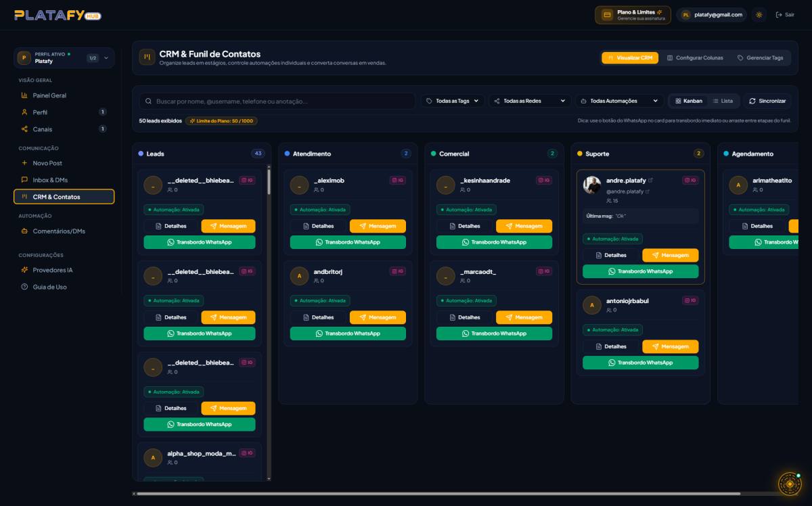Send Mensagem to andbritorj
Screen dimensions: 812x506
click(x=378, y=317)
